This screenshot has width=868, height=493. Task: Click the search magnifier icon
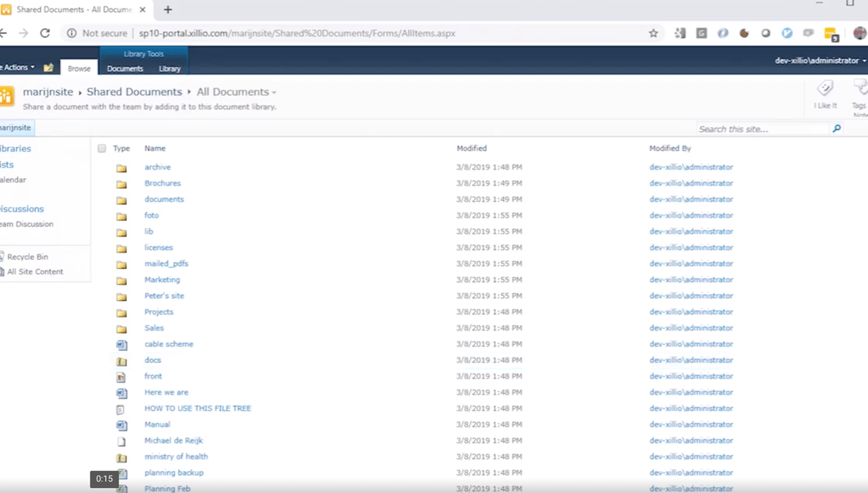point(837,129)
